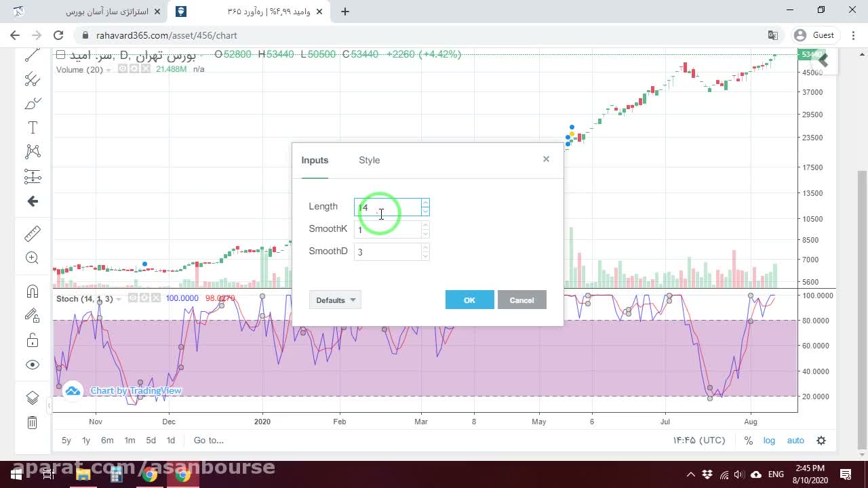The width and height of the screenshot is (868, 488).
Task: Switch to the Style tab
Action: point(370,160)
